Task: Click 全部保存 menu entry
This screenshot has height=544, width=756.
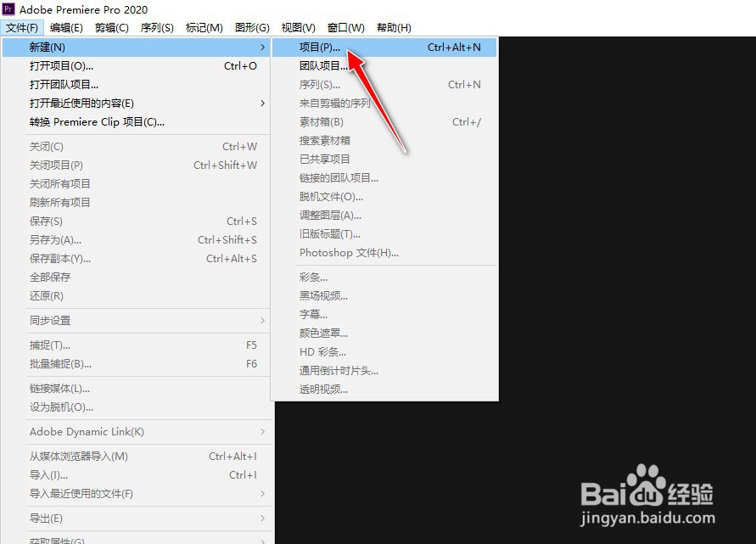Action: tap(136, 277)
